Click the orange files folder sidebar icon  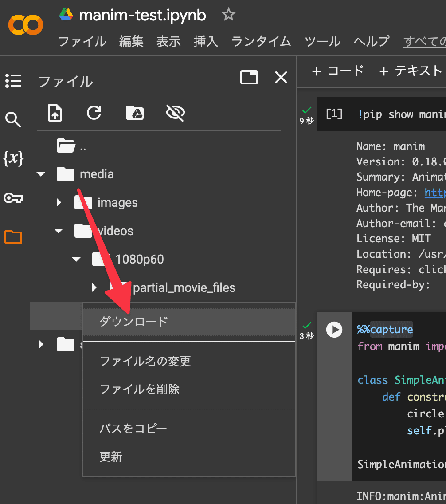coord(13,237)
